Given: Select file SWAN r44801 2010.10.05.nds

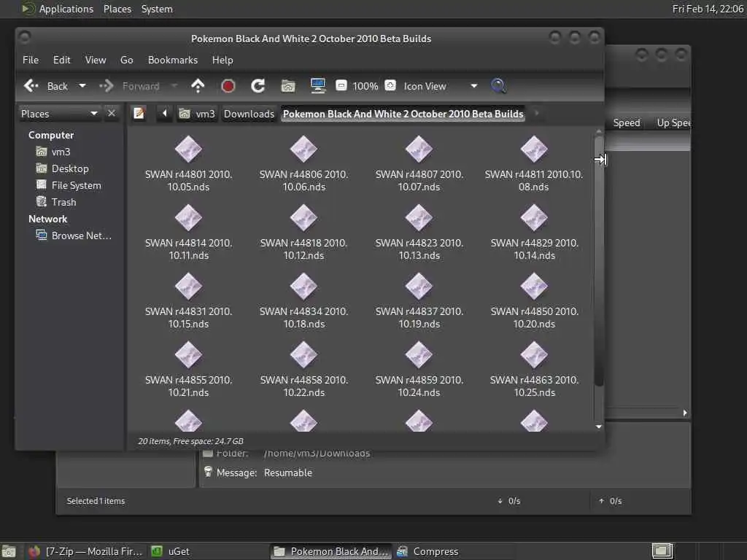Looking at the screenshot, I should click(188, 163).
